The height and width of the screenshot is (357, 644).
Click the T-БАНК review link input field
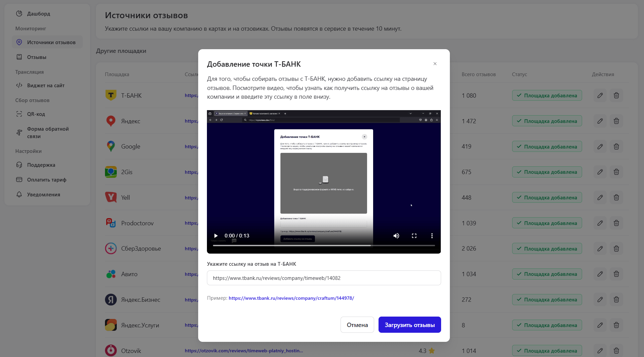click(x=324, y=278)
